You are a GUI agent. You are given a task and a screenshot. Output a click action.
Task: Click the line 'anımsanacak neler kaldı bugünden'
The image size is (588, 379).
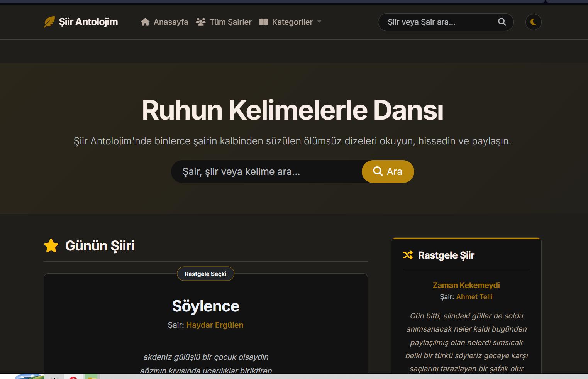tap(466, 329)
